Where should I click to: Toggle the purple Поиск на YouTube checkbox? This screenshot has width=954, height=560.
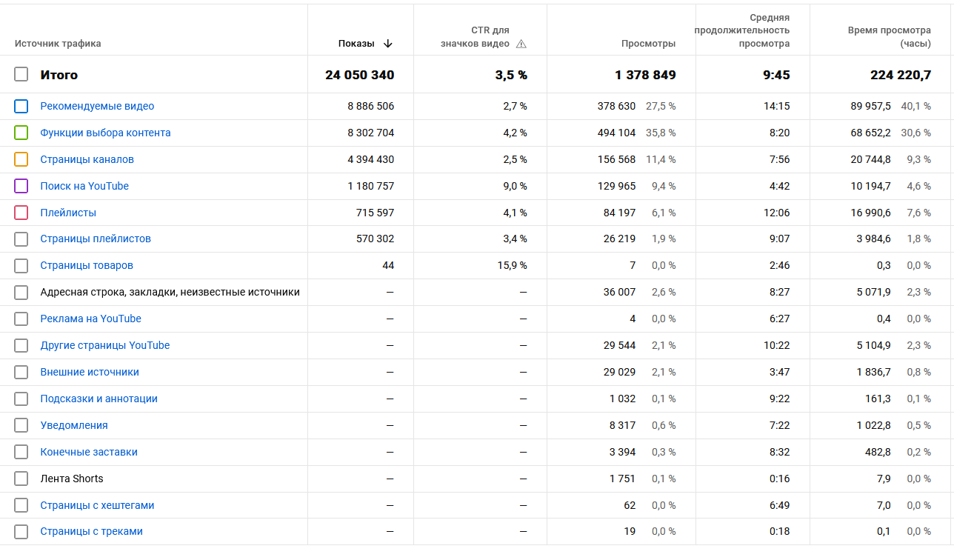tap(21, 186)
